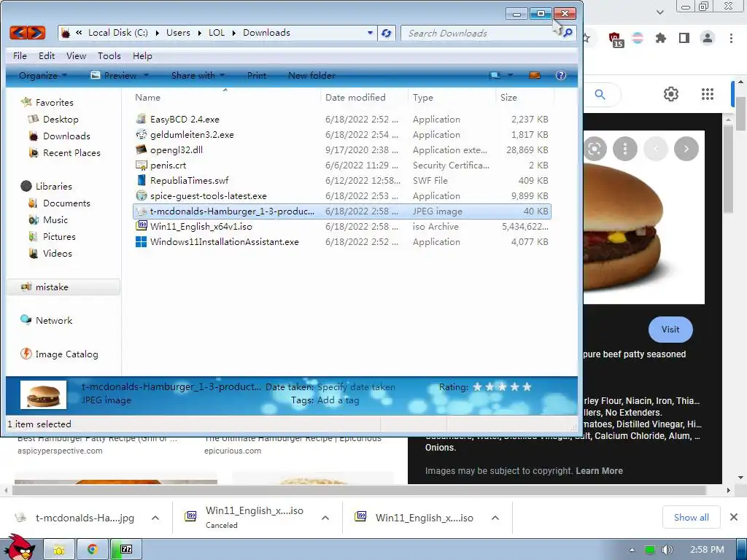Select Win11_English_x64v1.iso file icon
The width and height of the screenshot is (747, 560).
pos(141,226)
